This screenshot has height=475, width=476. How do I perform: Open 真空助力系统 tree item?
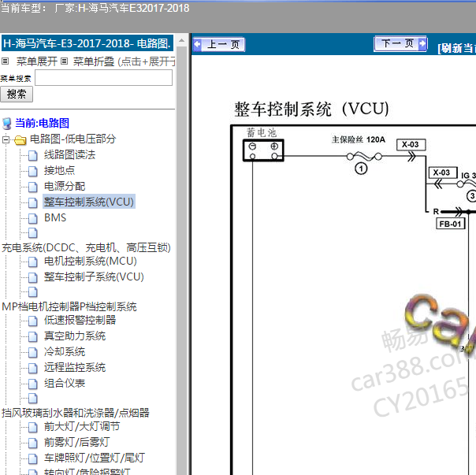75,336
